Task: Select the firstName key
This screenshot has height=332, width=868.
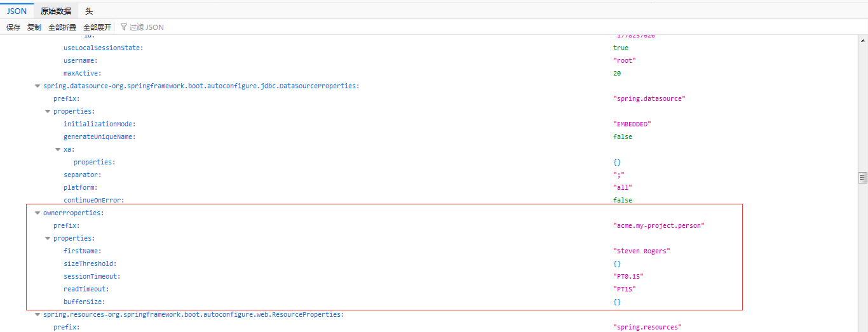Action: tap(82, 251)
